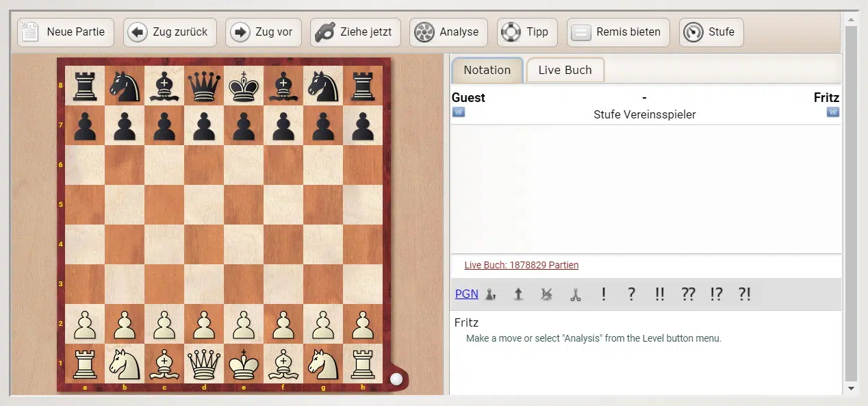Click the page scrollbar down arrow

851,388
